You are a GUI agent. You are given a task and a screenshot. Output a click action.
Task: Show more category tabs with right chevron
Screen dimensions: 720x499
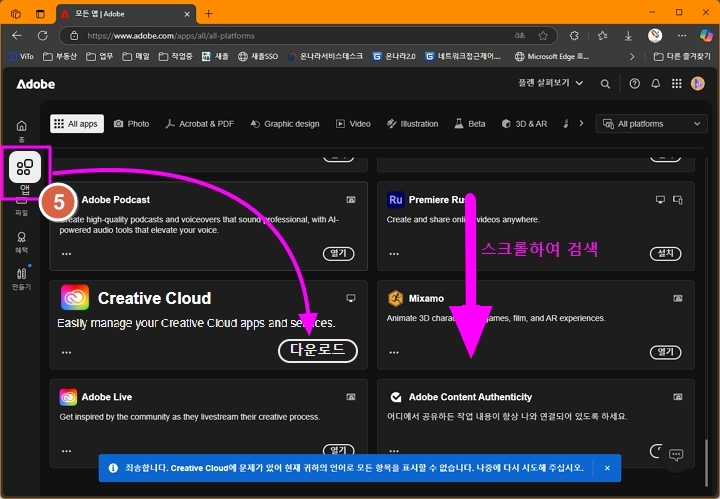click(x=581, y=123)
